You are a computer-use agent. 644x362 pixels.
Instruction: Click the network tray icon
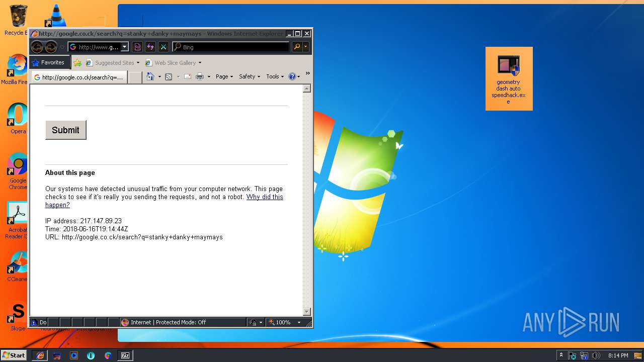coord(584,355)
